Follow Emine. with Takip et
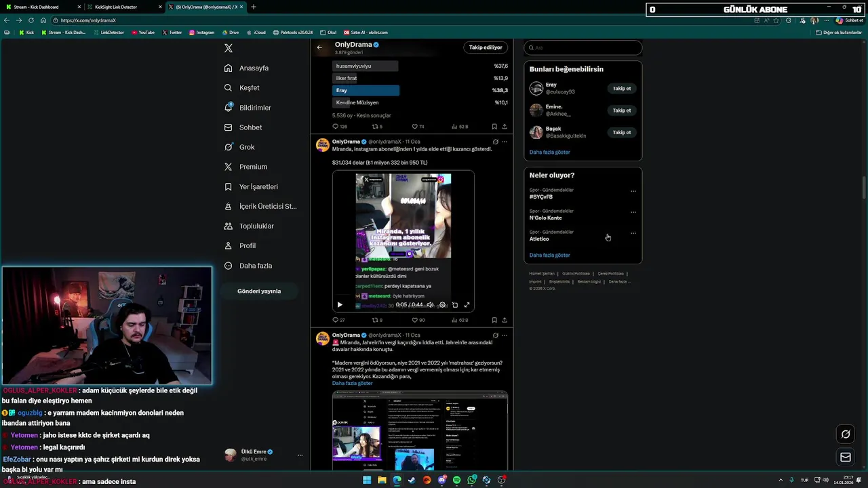This screenshot has width=868, height=488. (x=622, y=110)
